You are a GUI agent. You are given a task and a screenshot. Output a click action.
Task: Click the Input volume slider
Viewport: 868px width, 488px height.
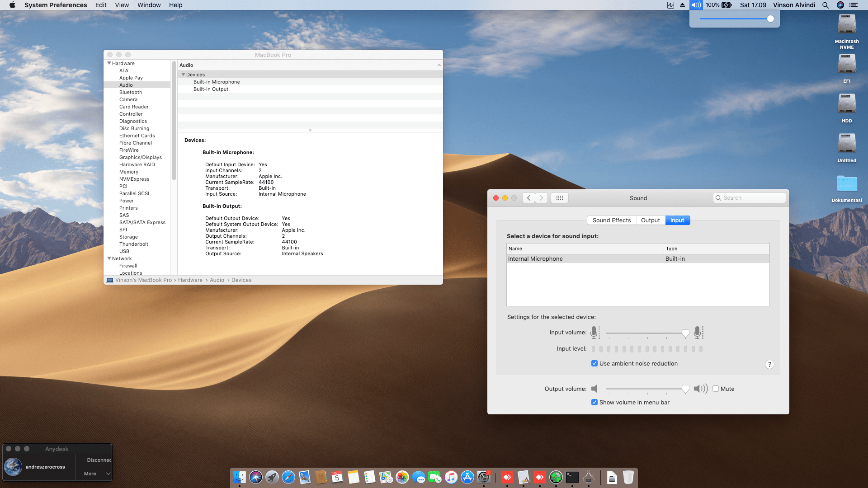(647, 333)
